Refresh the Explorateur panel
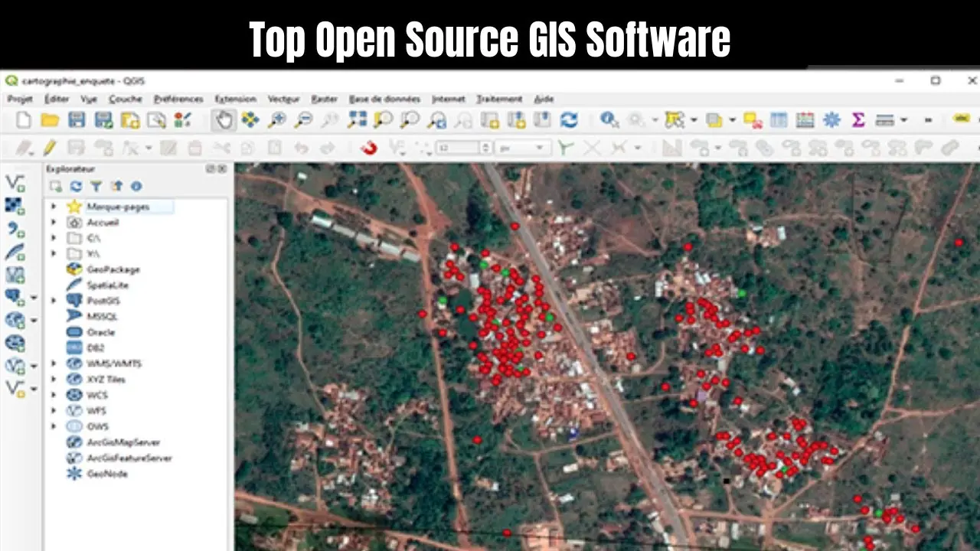This screenshot has height=551, width=980. 76,185
